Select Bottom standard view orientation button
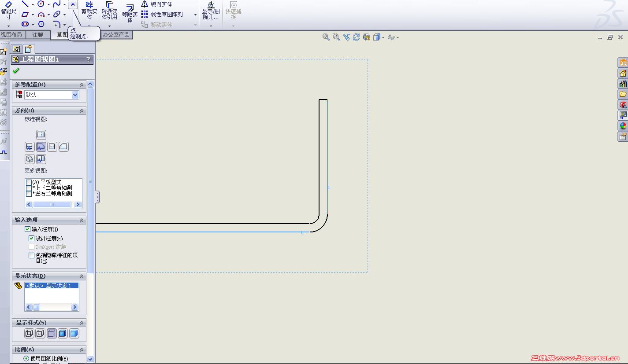Viewport: 628px width, 364px height. [x=41, y=159]
